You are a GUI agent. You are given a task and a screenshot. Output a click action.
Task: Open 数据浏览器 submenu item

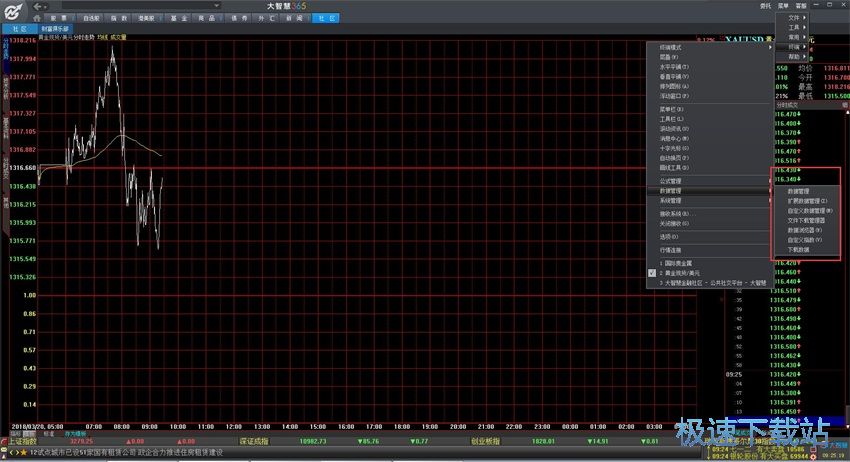[806, 230]
